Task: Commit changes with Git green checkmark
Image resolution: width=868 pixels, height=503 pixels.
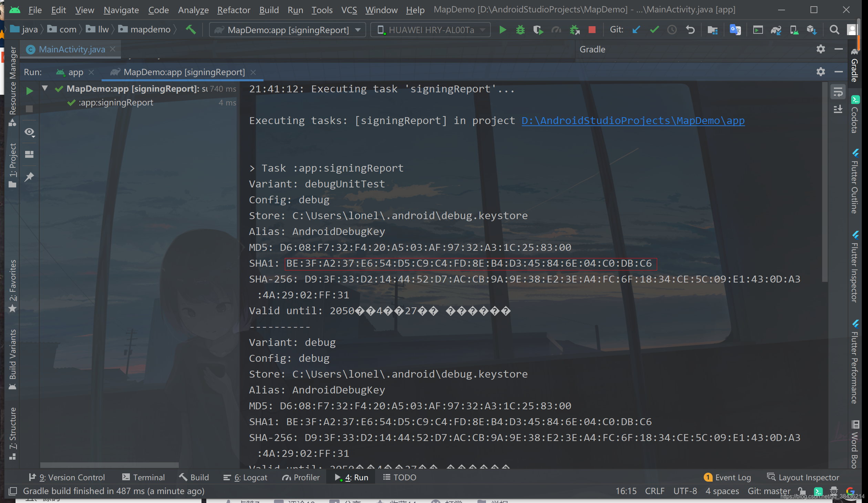Action: pos(654,30)
